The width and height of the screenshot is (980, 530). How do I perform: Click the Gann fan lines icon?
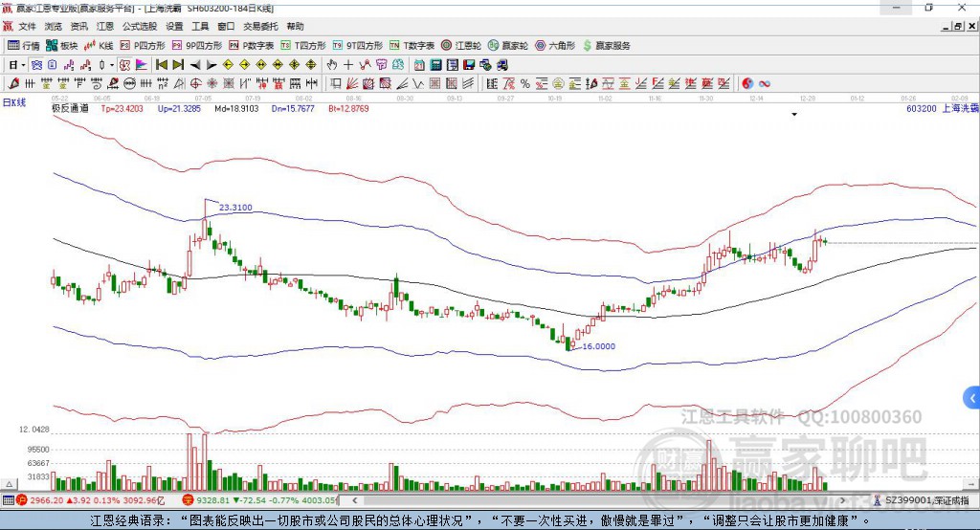pyautogui.click(x=352, y=83)
